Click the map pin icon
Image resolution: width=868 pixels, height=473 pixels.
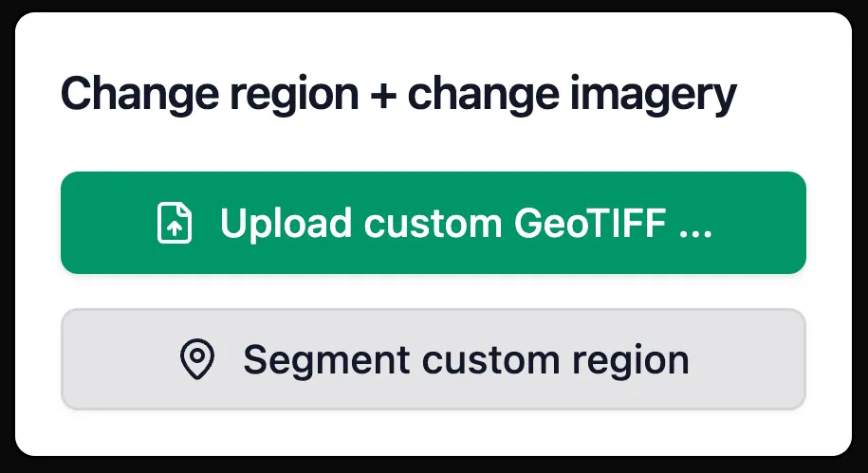tap(197, 360)
